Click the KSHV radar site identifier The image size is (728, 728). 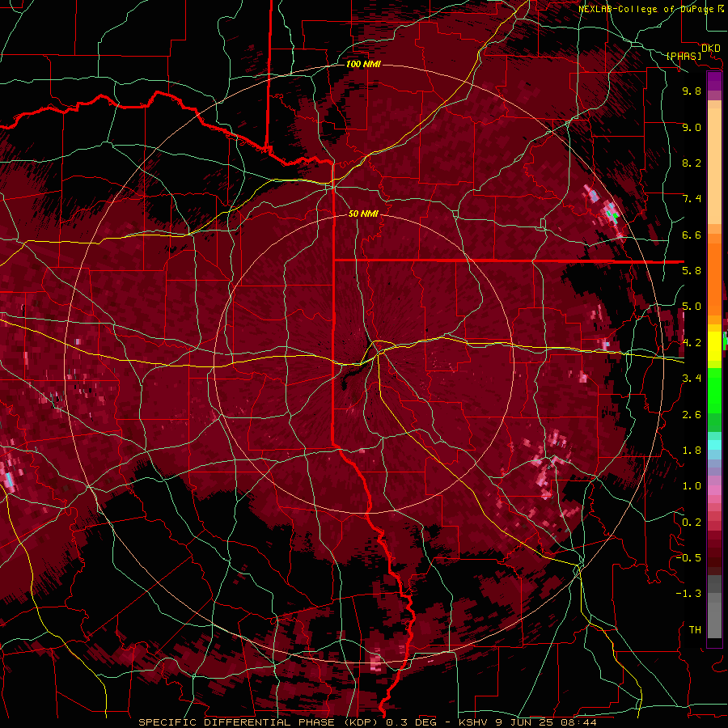point(474,722)
